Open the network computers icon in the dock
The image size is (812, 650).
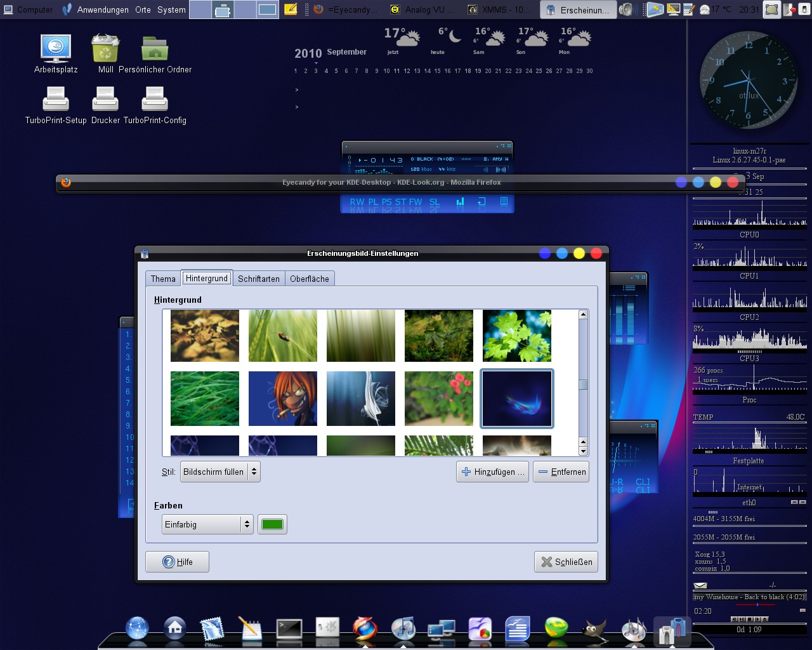coord(442,628)
